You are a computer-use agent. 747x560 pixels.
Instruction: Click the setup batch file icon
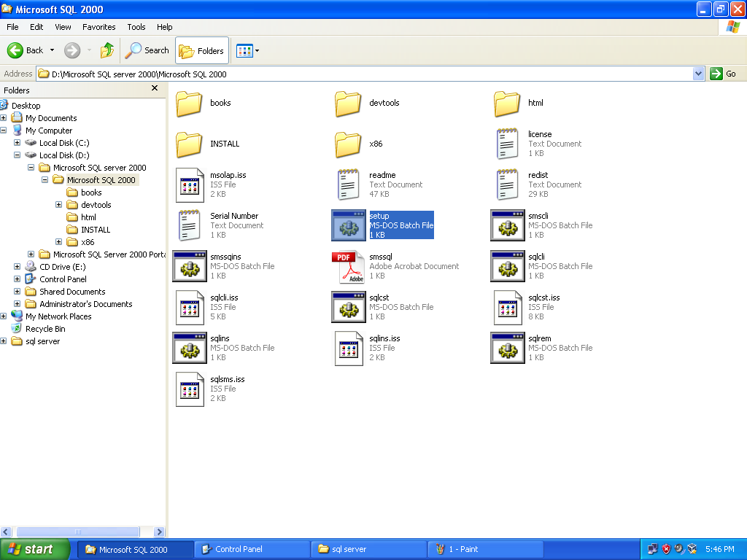click(349, 226)
